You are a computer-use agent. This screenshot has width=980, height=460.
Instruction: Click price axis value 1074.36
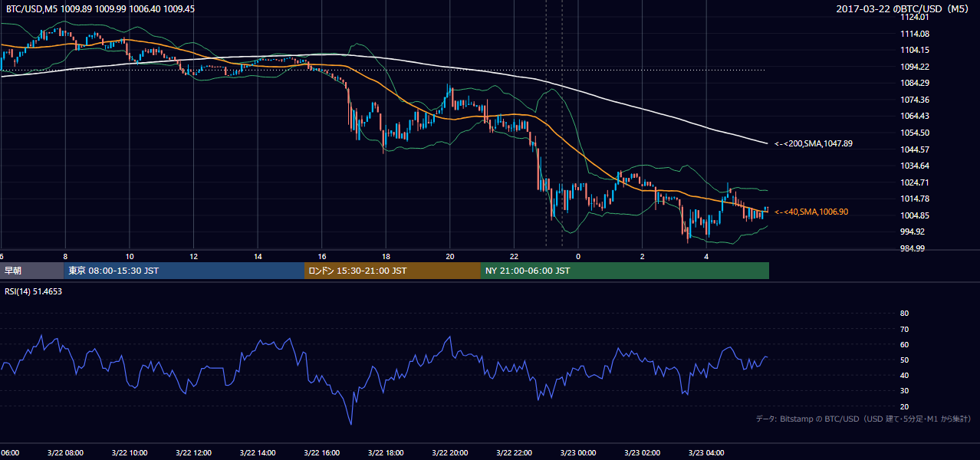[x=915, y=100]
